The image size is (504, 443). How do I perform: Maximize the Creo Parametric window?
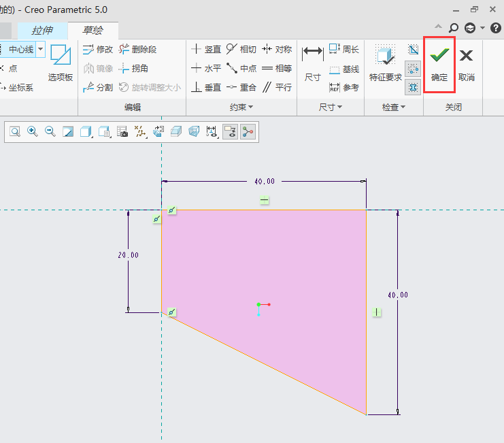coord(474,10)
